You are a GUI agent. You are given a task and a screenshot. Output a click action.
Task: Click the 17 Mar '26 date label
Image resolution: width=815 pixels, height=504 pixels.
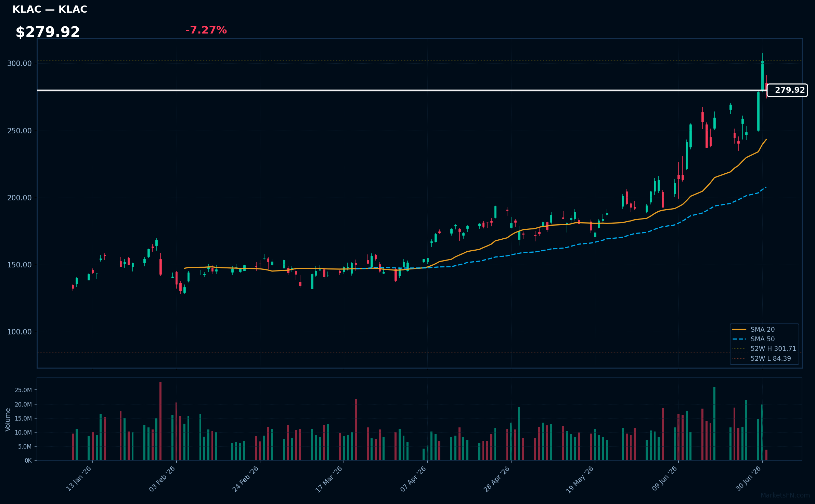[x=329, y=479]
